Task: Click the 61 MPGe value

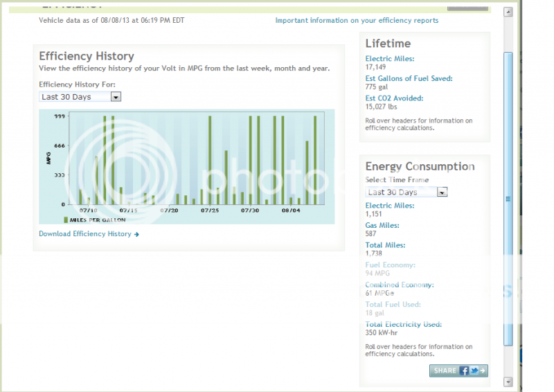Action: (379, 293)
